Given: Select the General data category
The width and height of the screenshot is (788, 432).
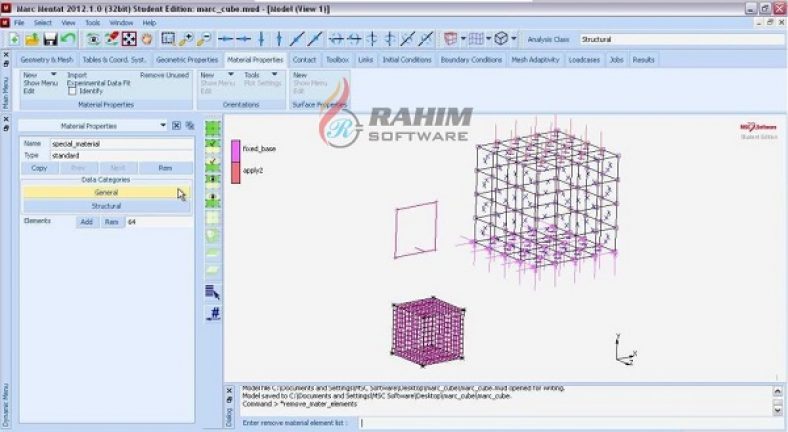Looking at the screenshot, I should click(x=106, y=192).
